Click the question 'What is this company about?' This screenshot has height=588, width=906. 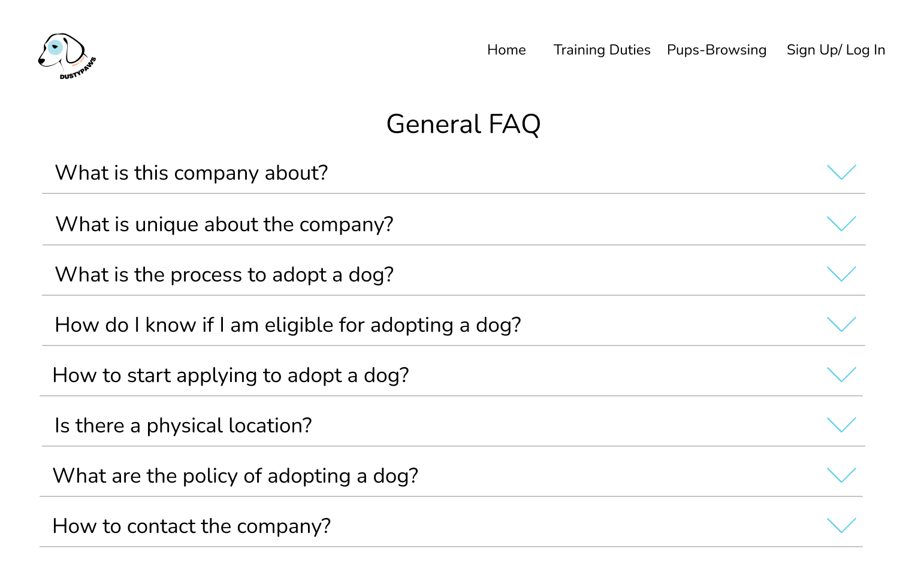pos(192,173)
